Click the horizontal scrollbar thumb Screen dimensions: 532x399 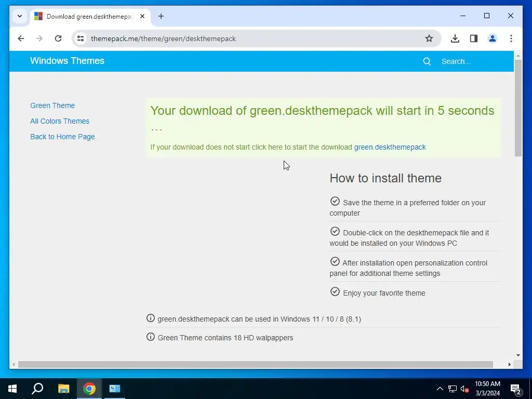click(x=256, y=364)
